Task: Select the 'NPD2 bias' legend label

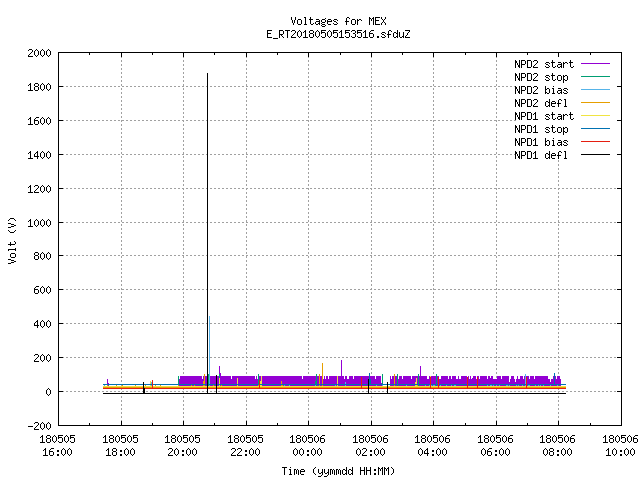Action: 541,90
